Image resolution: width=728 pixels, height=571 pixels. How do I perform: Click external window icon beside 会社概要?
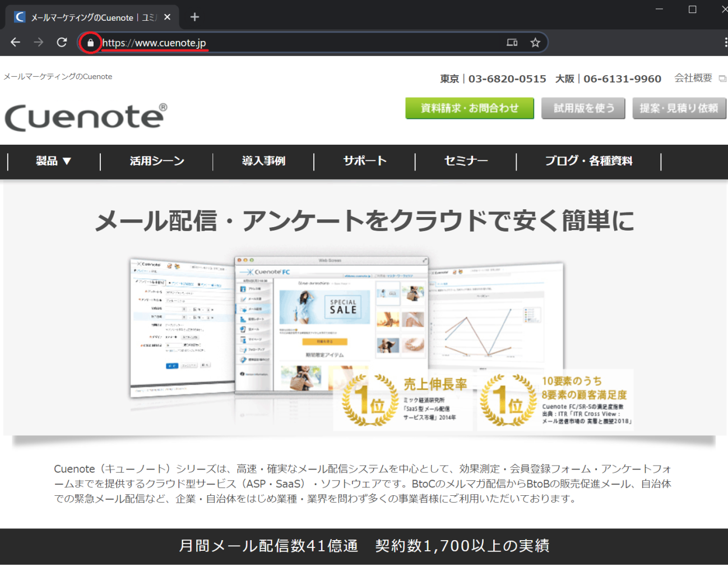pos(722,79)
